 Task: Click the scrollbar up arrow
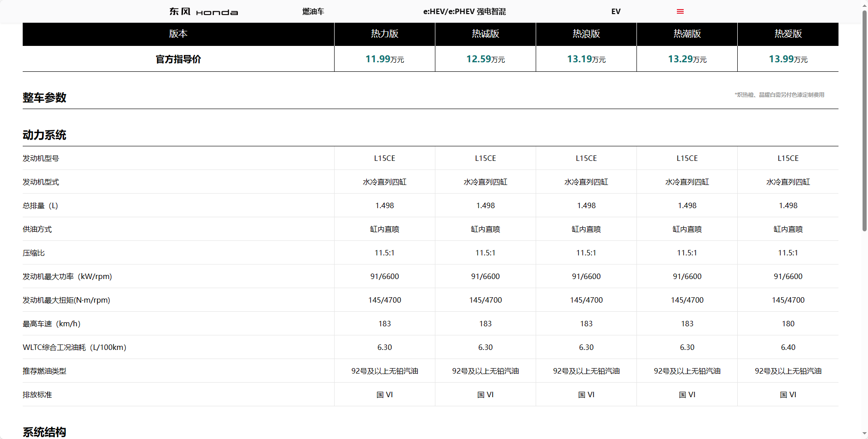click(864, 5)
